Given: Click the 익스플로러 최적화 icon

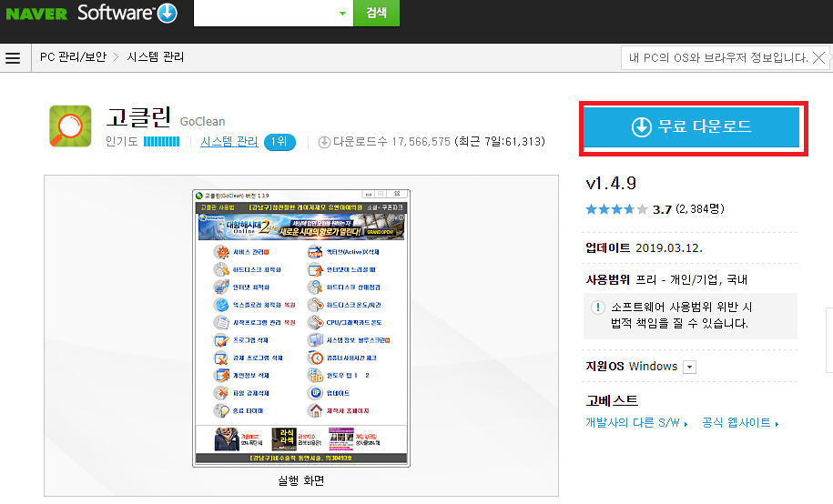Looking at the screenshot, I should tap(221, 305).
